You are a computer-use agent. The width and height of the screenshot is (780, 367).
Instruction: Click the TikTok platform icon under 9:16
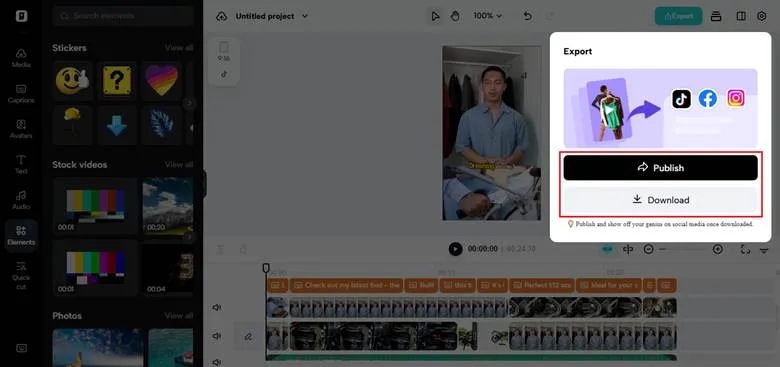pos(224,74)
